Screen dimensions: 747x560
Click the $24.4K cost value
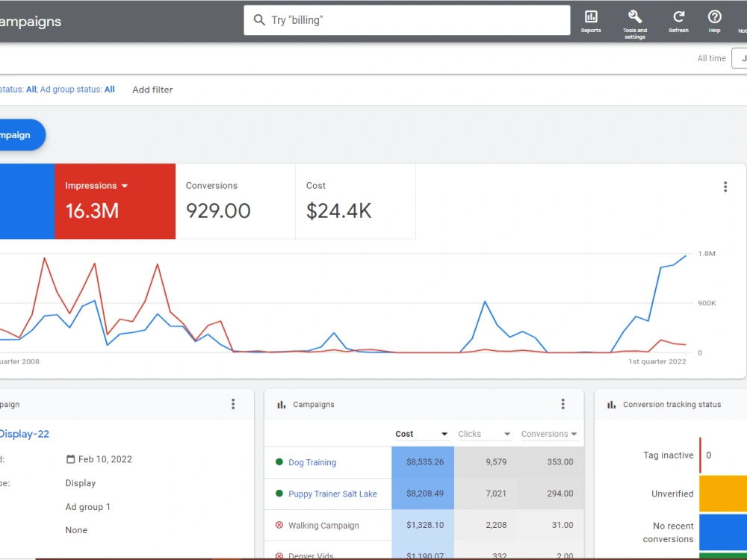pyautogui.click(x=338, y=211)
